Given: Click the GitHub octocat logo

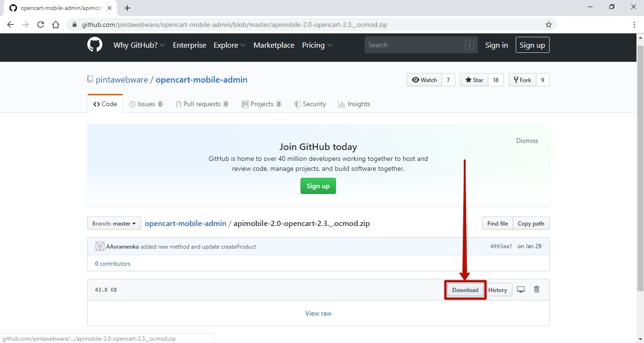Looking at the screenshot, I should tap(95, 45).
